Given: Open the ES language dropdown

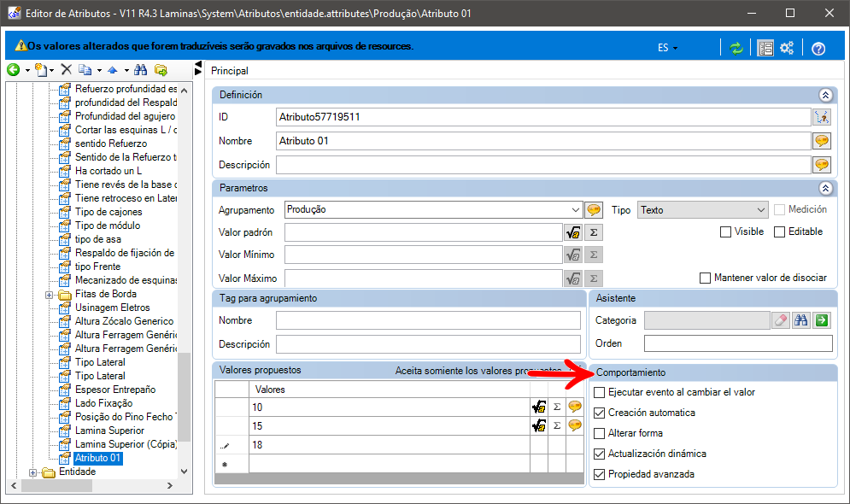Looking at the screenshot, I should (x=667, y=48).
